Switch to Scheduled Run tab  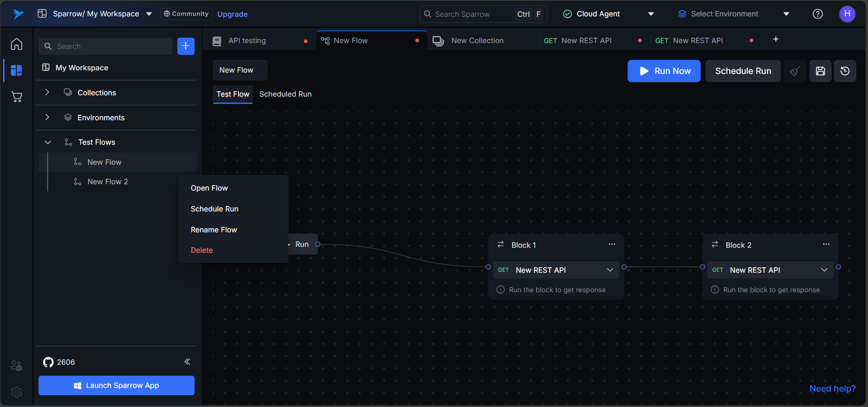tap(285, 94)
